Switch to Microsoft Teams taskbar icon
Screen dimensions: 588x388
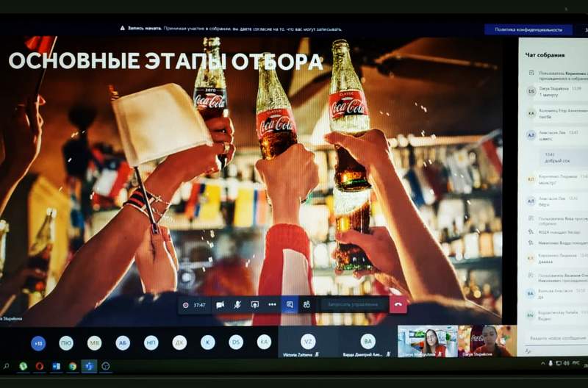(x=89, y=366)
